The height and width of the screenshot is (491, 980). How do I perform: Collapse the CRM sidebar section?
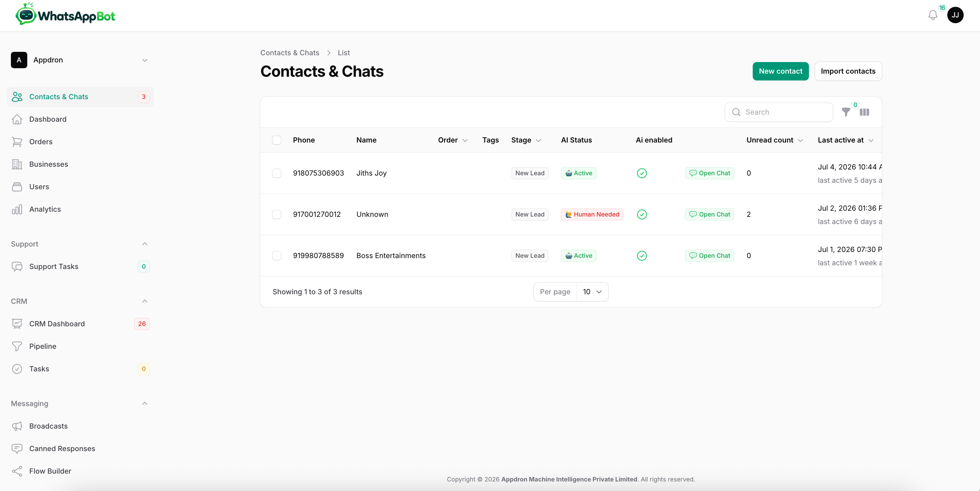[144, 301]
